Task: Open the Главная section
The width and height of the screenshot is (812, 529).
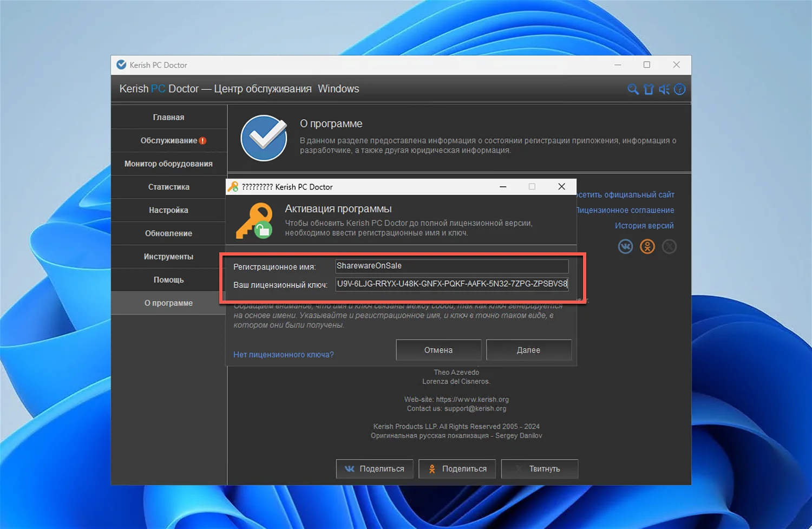Action: (169, 117)
